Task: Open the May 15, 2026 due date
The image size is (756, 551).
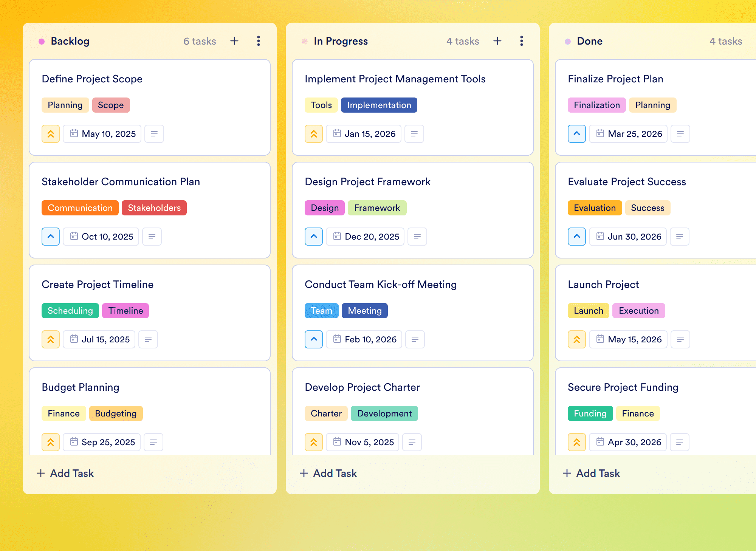Action: 628,339
